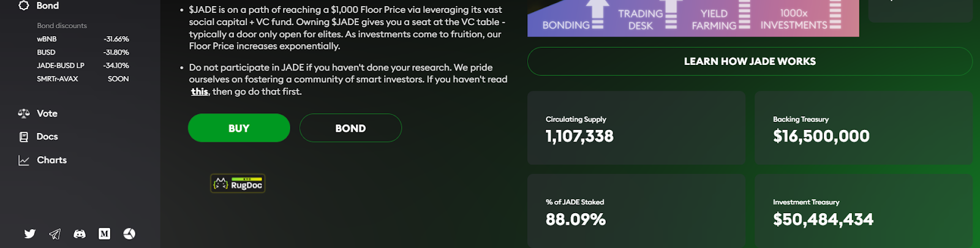Open the Telegram paper plane icon
The image size is (980, 248).
coord(55,234)
